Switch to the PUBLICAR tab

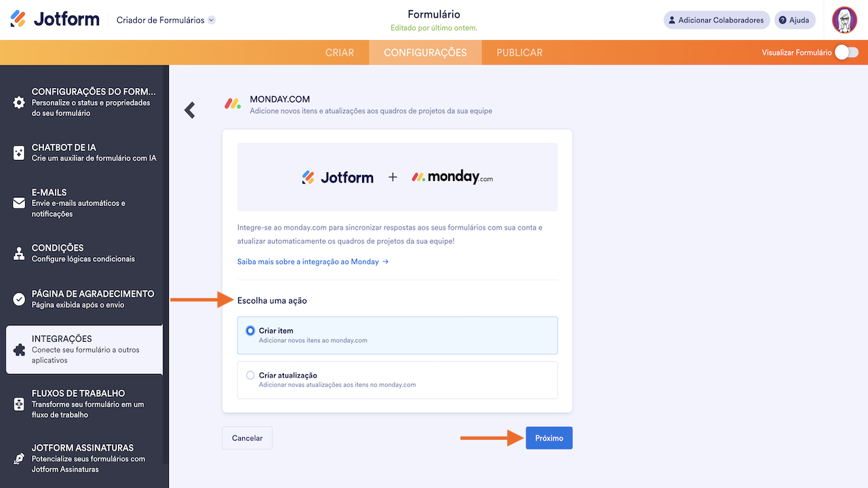click(x=519, y=53)
